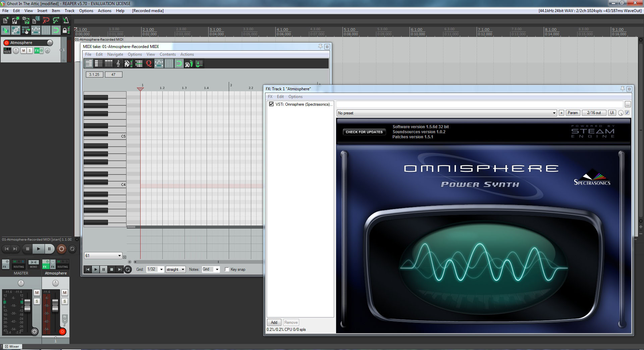Click CHECK FOR UPDATES in Omnisphere

(364, 132)
